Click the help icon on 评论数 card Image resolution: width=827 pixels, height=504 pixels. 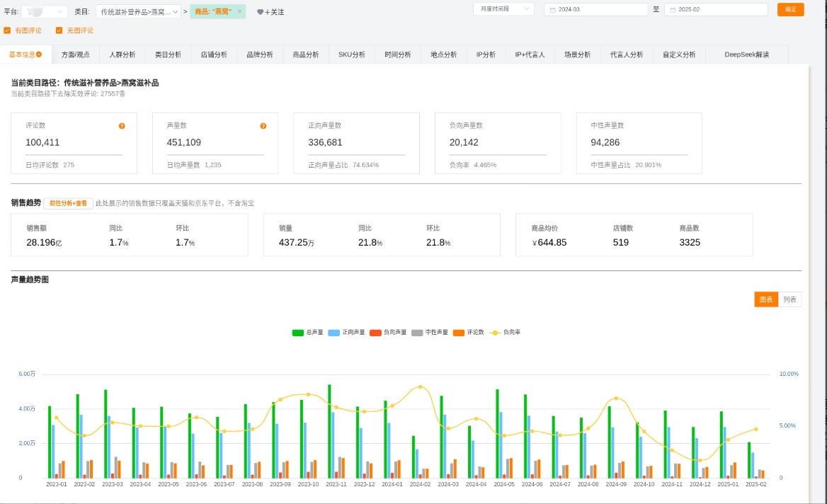point(122,126)
